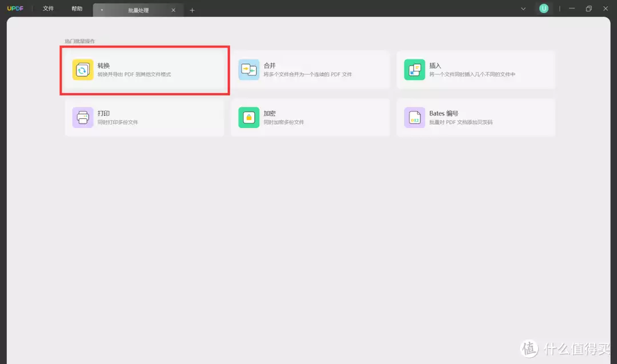Click the 转换 title text
617x364 pixels.
103,66
